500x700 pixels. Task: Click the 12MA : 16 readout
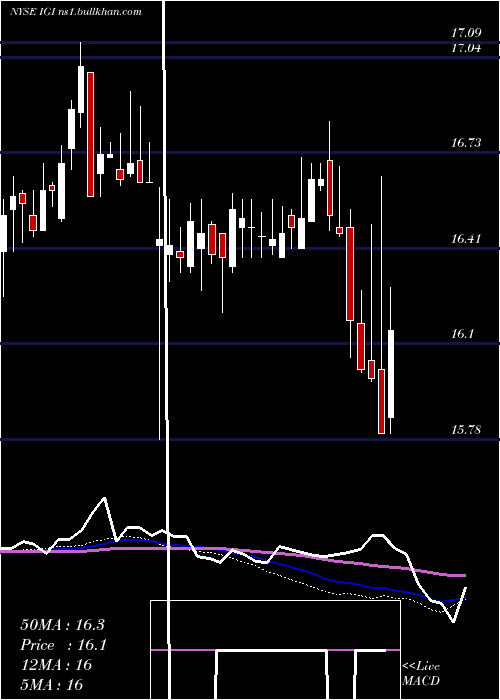pyautogui.click(x=56, y=665)
